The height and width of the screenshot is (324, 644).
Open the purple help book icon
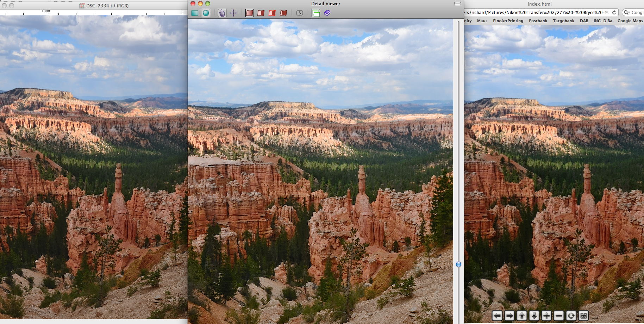[327, 13]
